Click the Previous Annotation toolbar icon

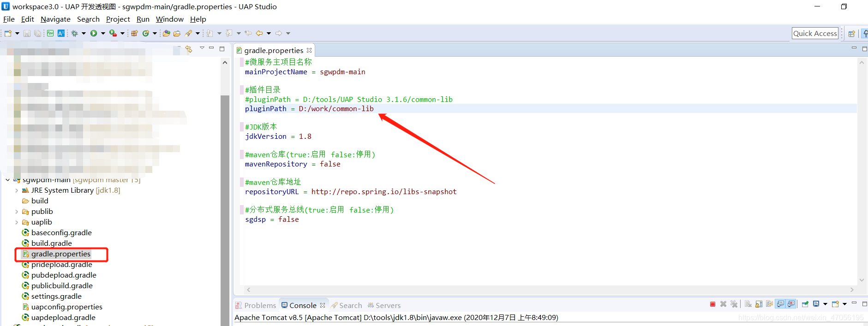point(229,33)
